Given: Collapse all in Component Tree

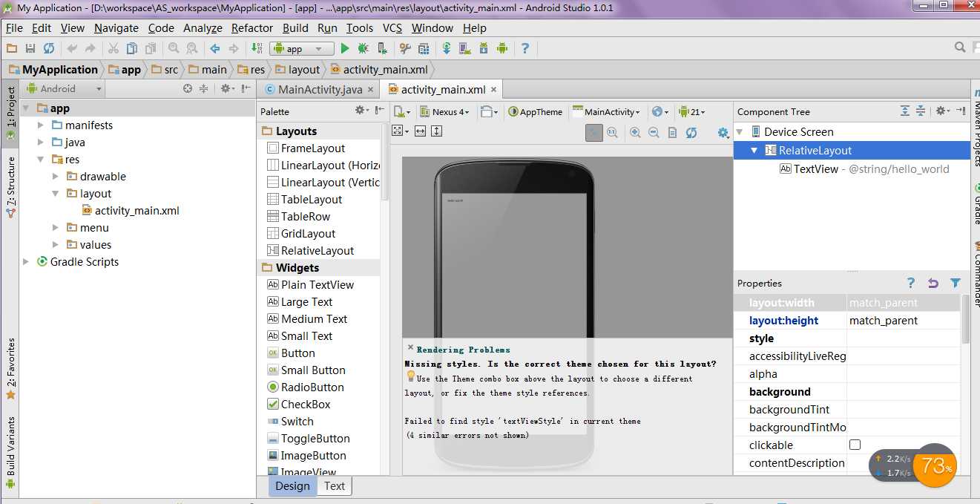Looking at the screenshot, I should click(x=921, y=111).
